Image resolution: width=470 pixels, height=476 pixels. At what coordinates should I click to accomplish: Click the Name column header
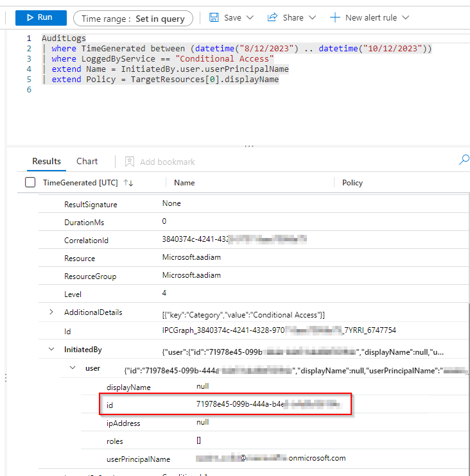point(184,183)
